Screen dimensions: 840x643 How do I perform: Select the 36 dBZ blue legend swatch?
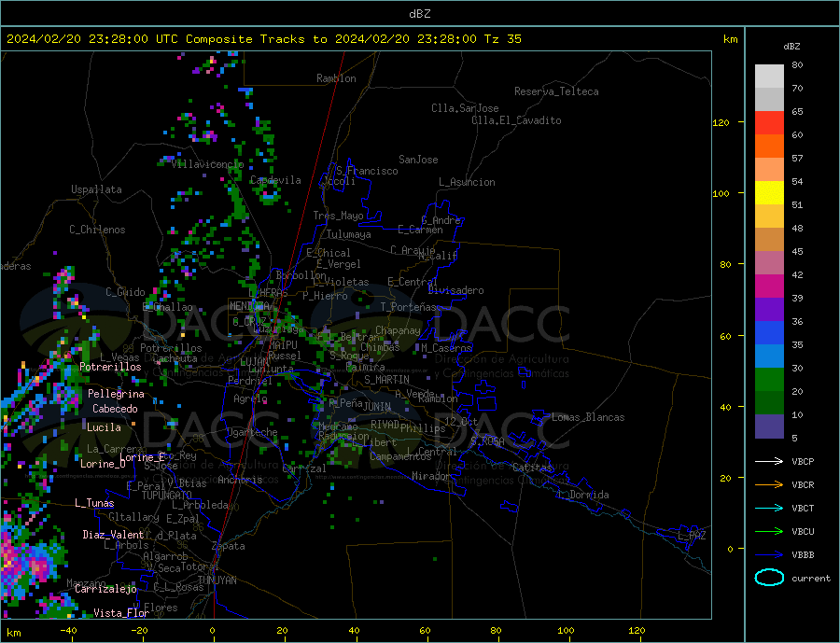(769, 333)
